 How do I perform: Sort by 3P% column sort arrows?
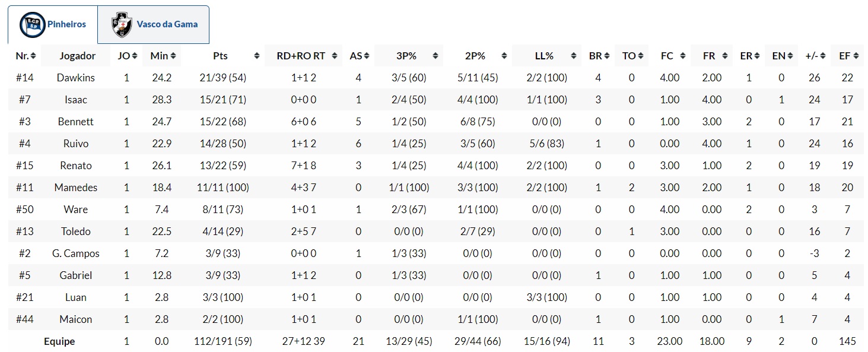(435, 56)
